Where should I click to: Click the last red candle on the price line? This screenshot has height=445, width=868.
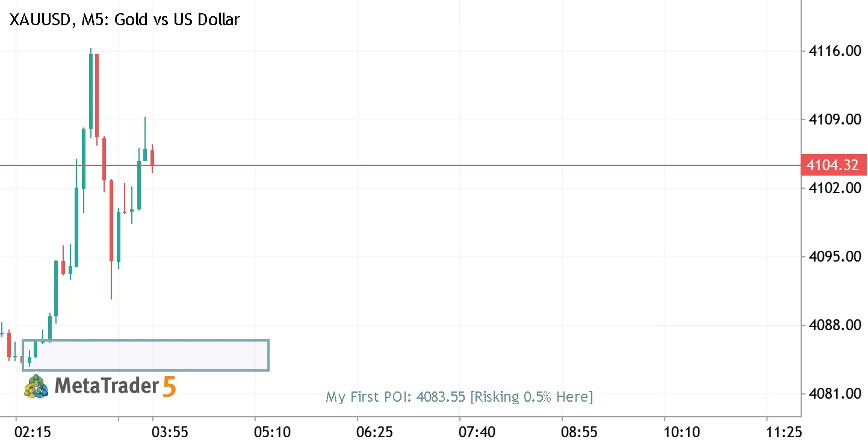(153, 158)
